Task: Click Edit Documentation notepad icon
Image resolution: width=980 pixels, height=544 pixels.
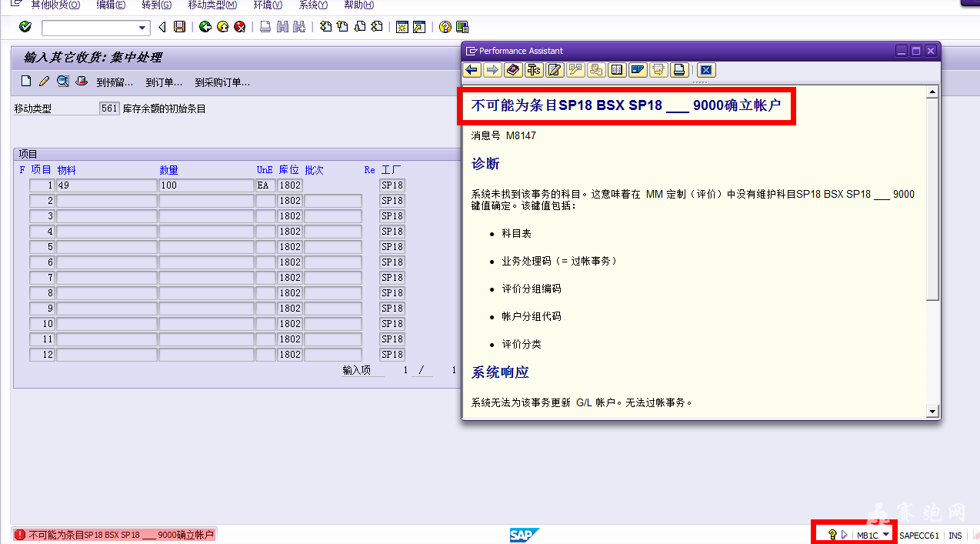Action: click(x=555, y=70)
